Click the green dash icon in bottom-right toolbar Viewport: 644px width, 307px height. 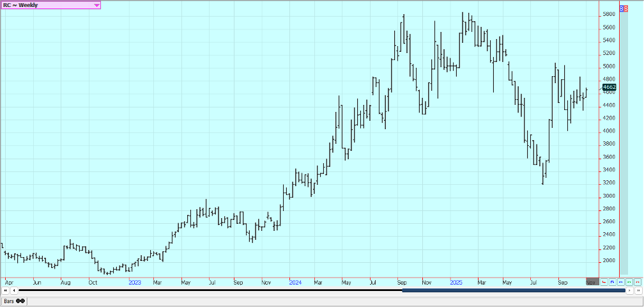pos(629,281)
